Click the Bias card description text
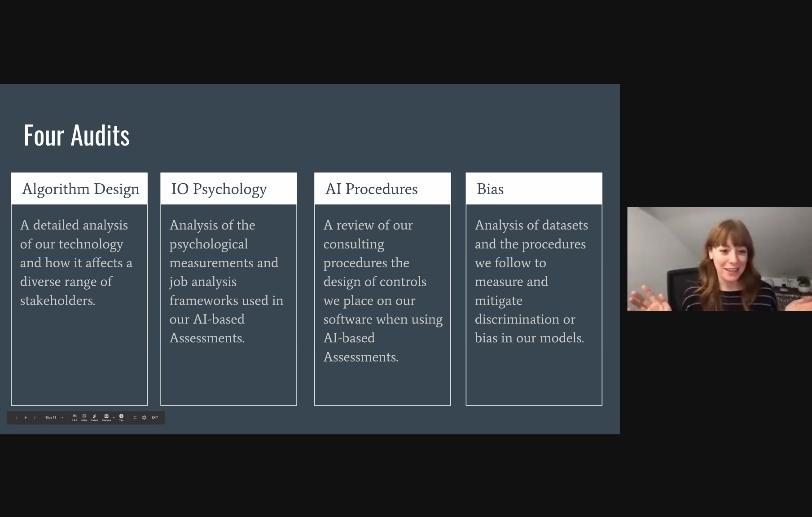Viewport: 812px width, 517px height. [x=531, y=281]
